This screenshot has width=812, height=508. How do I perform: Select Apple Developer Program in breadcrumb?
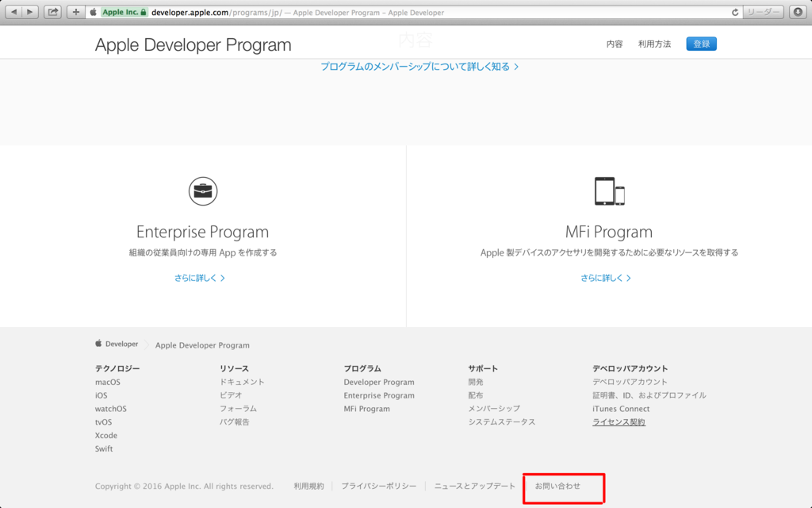click(x=202, y=345)
